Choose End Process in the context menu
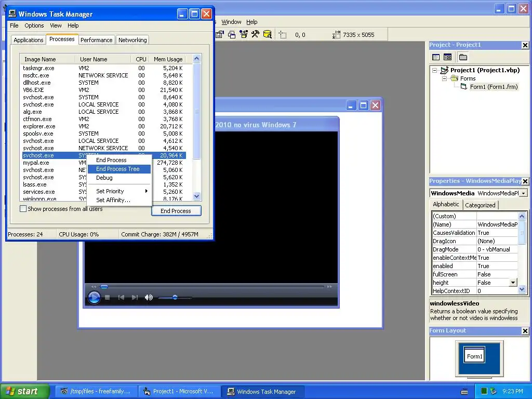The width and height of the screenshot is (532, 399). click(x=119, y=160)
